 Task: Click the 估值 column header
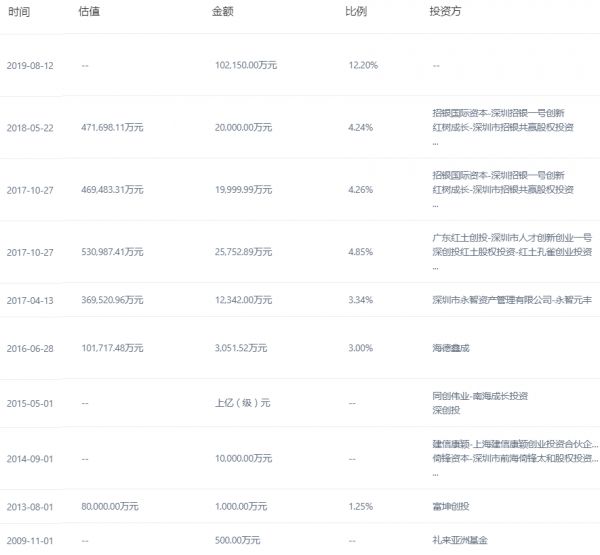tap(89, 11)
